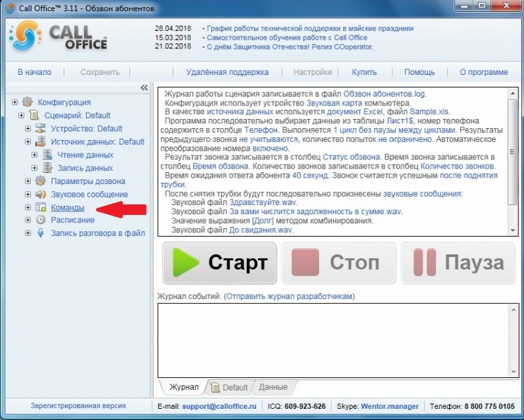Expand the Чтение данных node
Image resolution: width=524 pixels, height=420 pixels.
tap(34, 155)
